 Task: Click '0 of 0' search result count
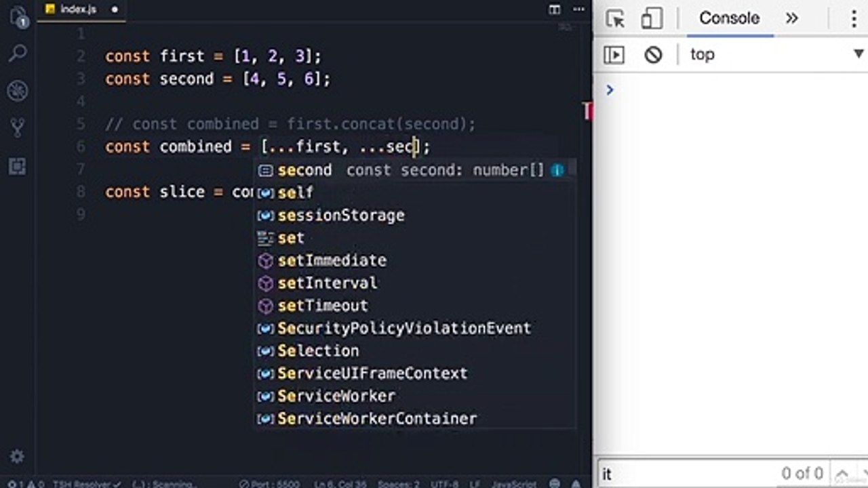pyautogui.click(x=802, y=473)
